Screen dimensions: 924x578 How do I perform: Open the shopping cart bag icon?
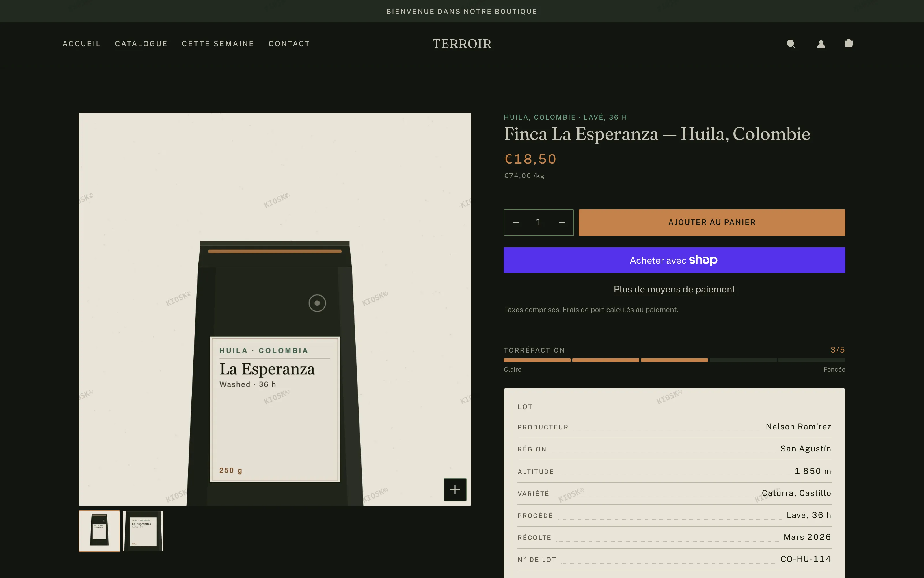tap(848, 43)
